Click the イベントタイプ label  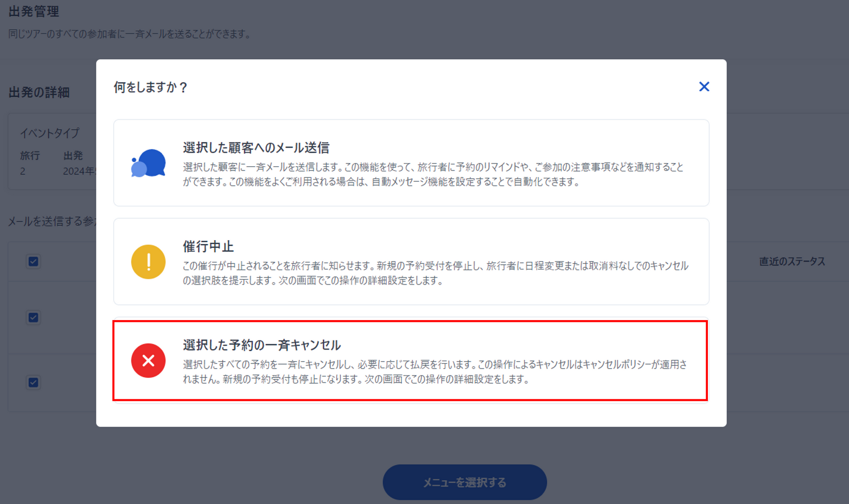(50, 133)
